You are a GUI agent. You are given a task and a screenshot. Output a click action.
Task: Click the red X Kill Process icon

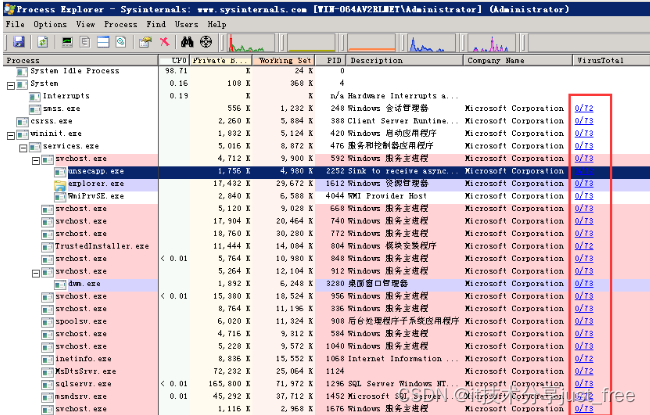pyautogui.click(x=165, y=41)
